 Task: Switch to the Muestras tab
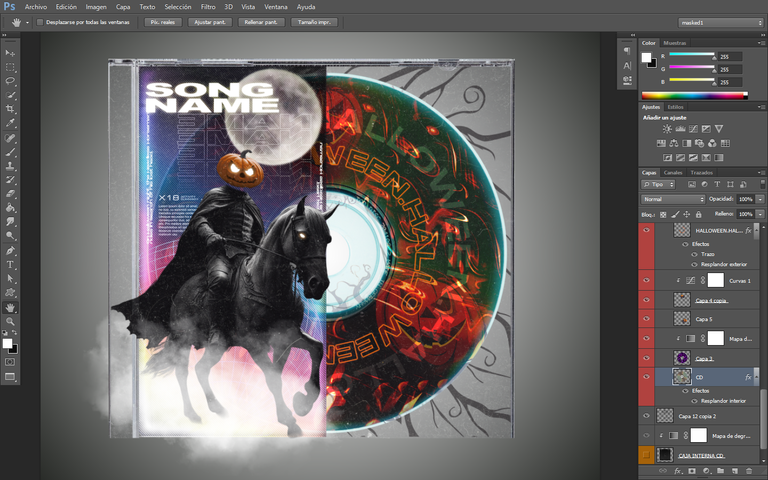click(x=675, y=43)
